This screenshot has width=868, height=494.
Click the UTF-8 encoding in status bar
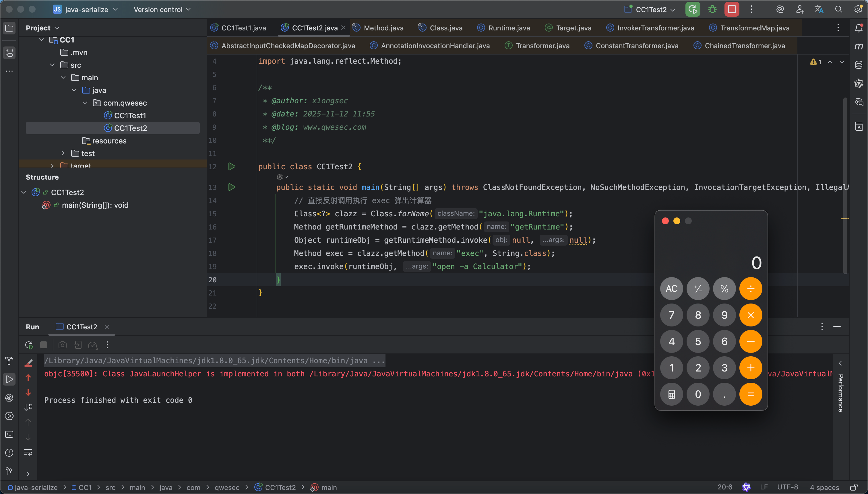[x=787, y=487]
